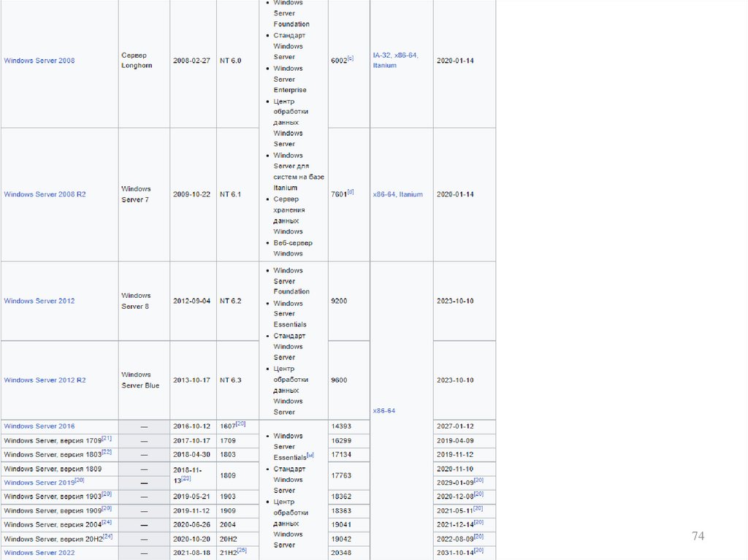The height and width of the screenshot is (560, 748).
Task: Select the codename Windows Server 7
Action: point(136,194)
